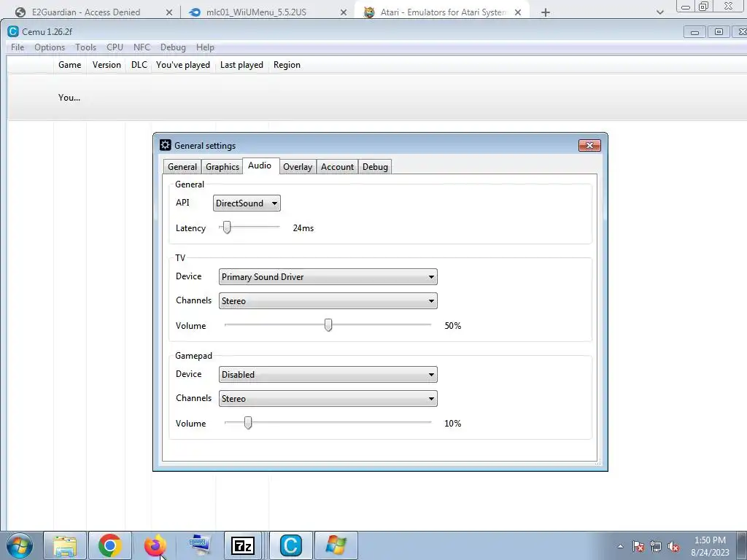Open the Debug tab in settings
The width and height of the screenshot is (747, 560).
coord(375,167)
